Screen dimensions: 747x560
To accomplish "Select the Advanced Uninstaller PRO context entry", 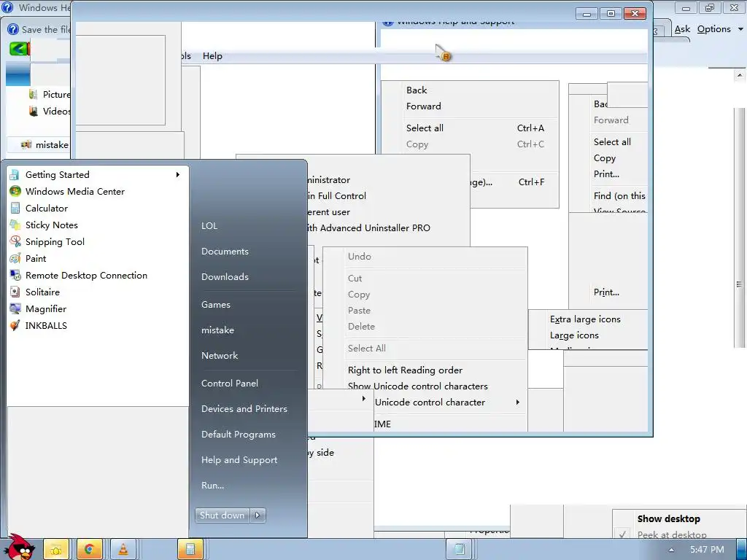I will [x=370, y=228].
